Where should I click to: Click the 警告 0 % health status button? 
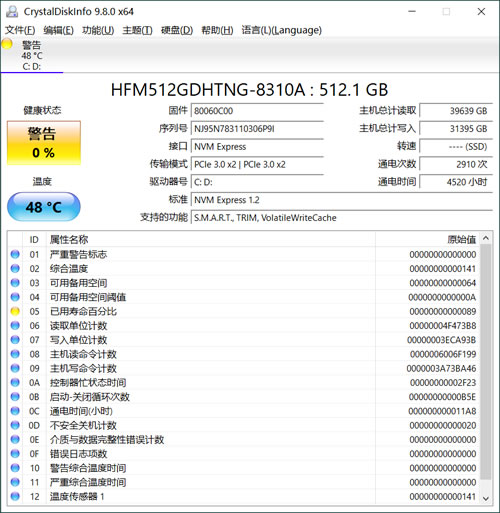[x=44, y=143]
